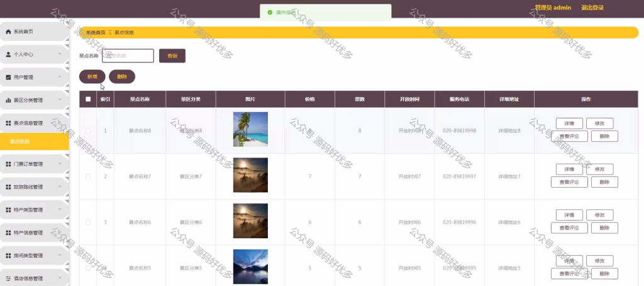
Task: Click the 景点名称 search input field
Action: pos(128,56)
